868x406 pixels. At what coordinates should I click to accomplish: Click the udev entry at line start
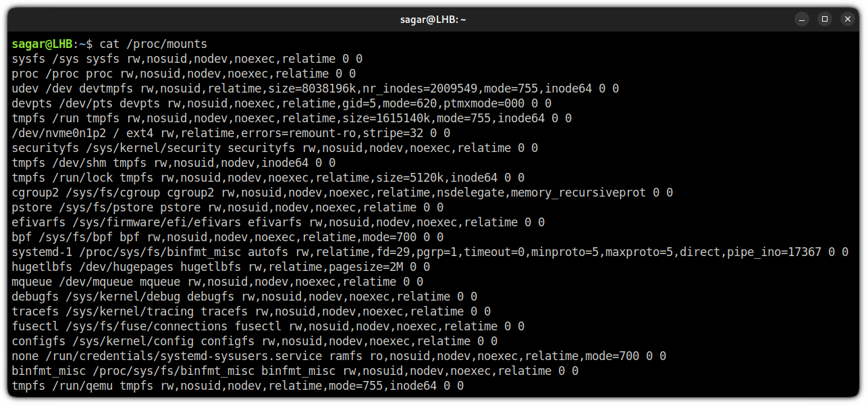click(x=25, y=88)
